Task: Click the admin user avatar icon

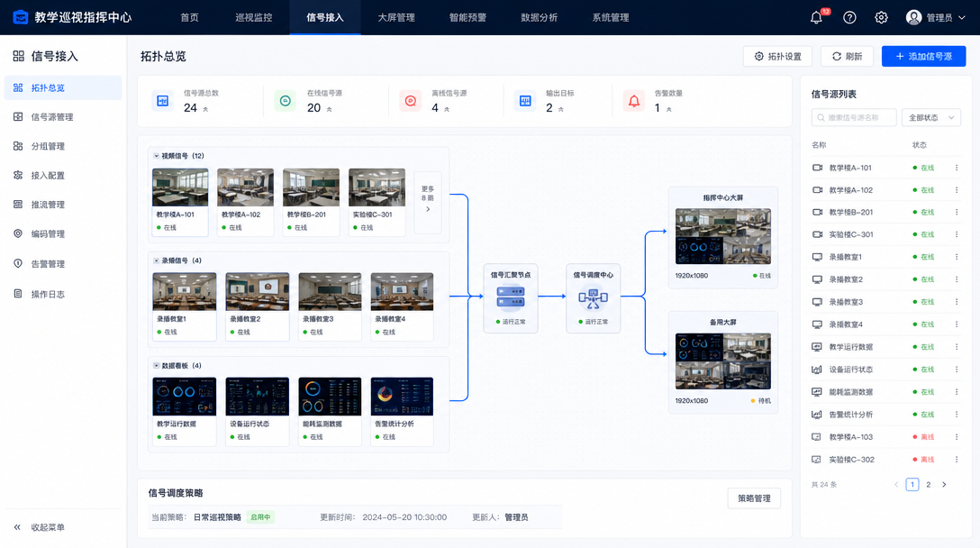Action: pos(913,17)
